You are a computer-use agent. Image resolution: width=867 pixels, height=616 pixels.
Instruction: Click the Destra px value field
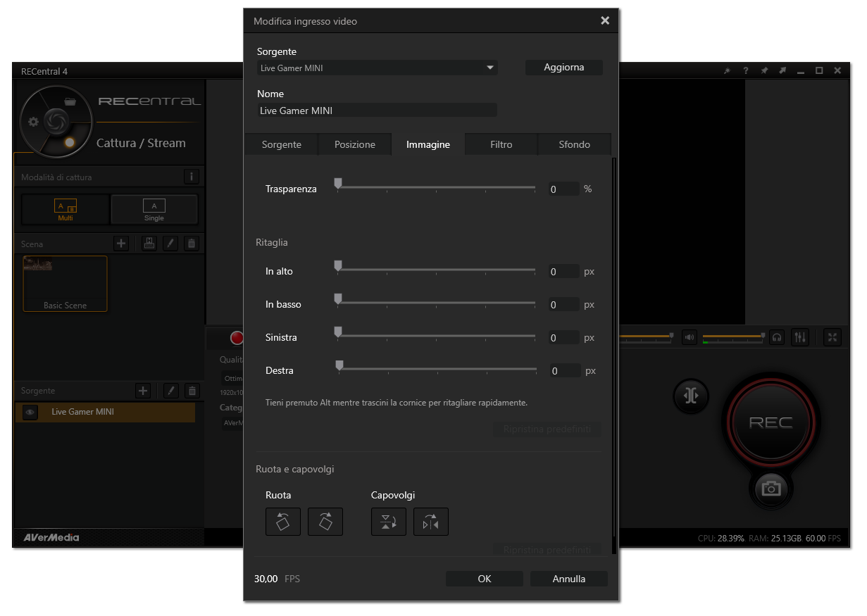tap(566, 371)
